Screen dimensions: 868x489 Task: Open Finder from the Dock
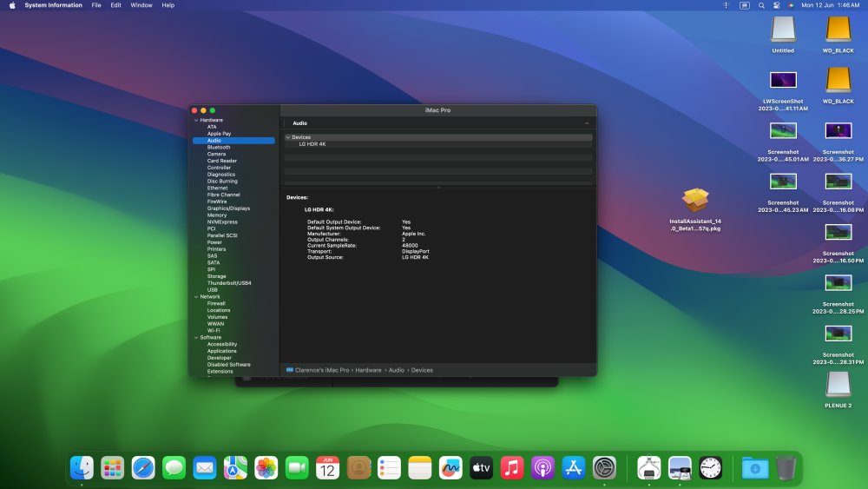click(x=82, y=468)
